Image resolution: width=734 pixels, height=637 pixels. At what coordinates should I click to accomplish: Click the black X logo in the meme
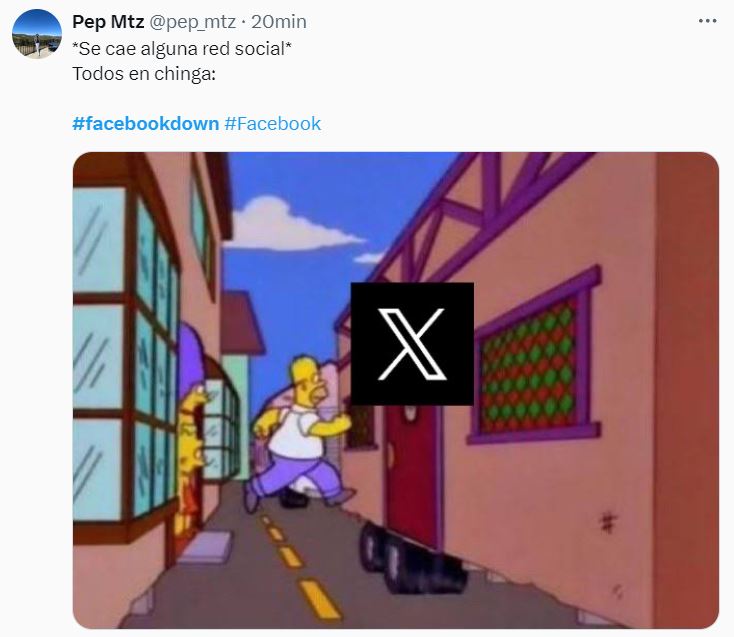click(x=412, y=344)
